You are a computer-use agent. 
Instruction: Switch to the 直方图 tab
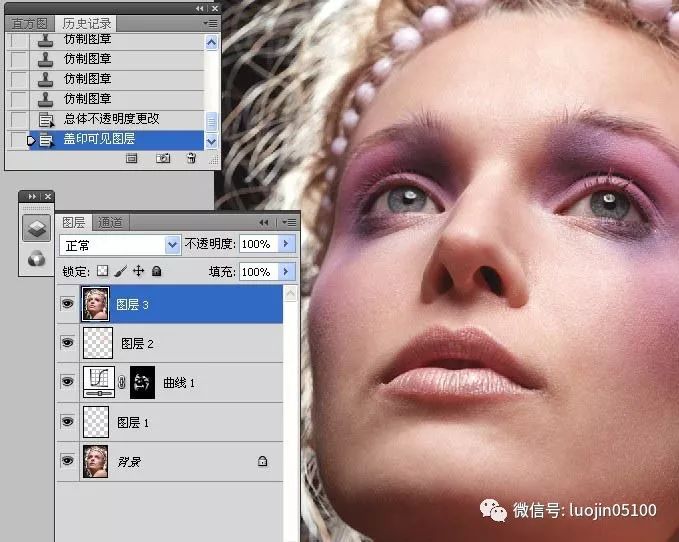29,23
